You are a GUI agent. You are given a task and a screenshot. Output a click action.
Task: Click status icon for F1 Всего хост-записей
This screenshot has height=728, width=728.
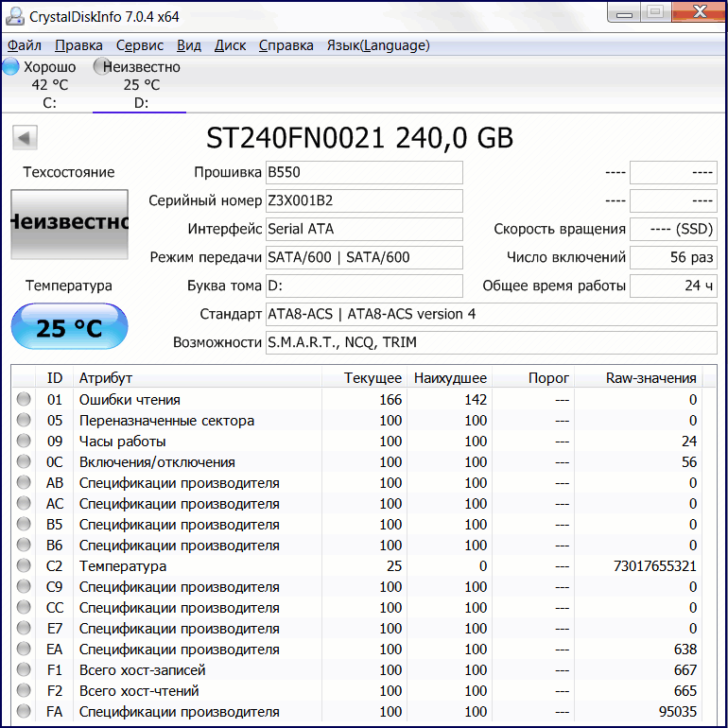click(x=24, y=669)
